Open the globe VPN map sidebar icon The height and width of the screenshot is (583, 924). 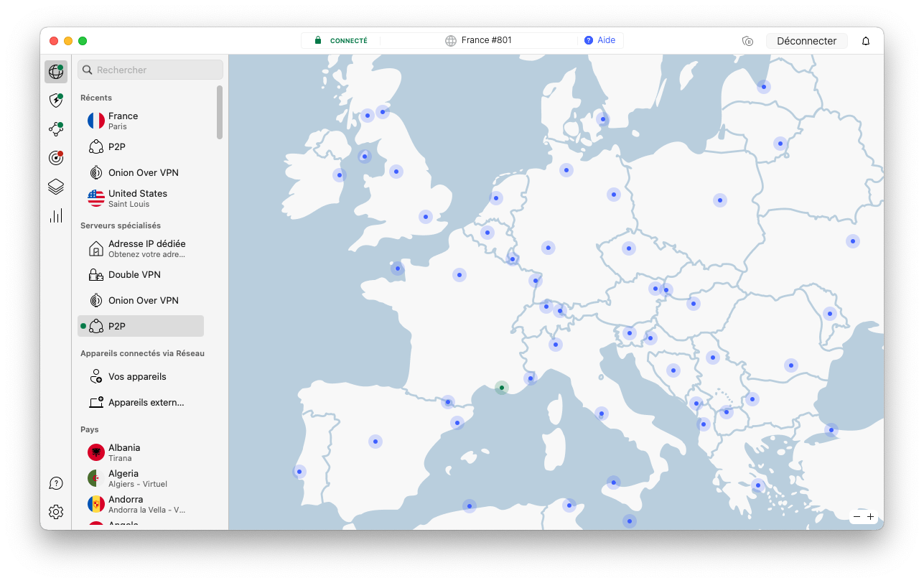point(56,70)
